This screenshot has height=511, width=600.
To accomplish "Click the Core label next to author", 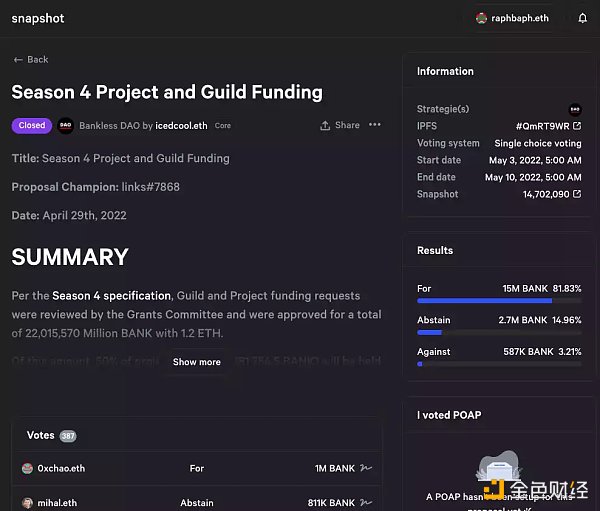I will [x=223, y=126].
